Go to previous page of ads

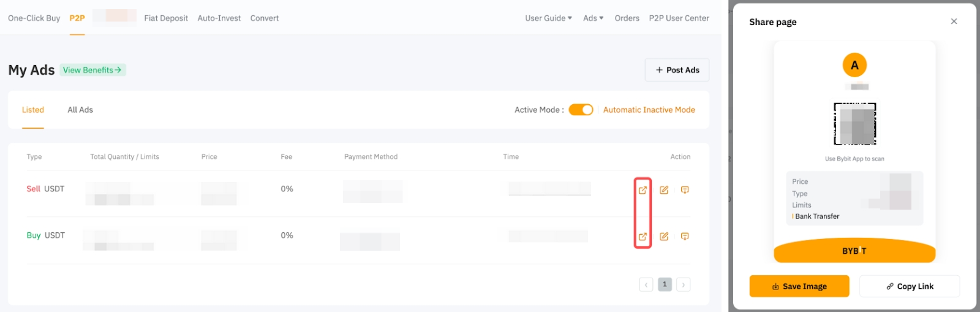click(x=646, y=284)
